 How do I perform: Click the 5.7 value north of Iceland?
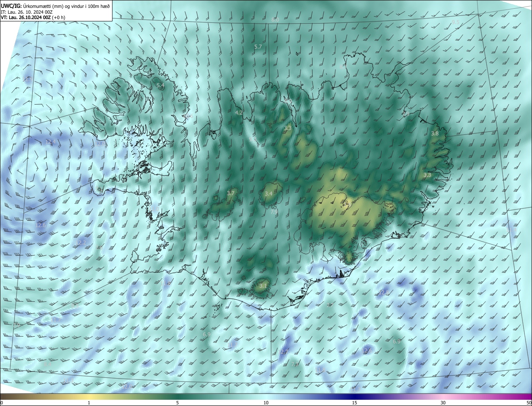258,47
